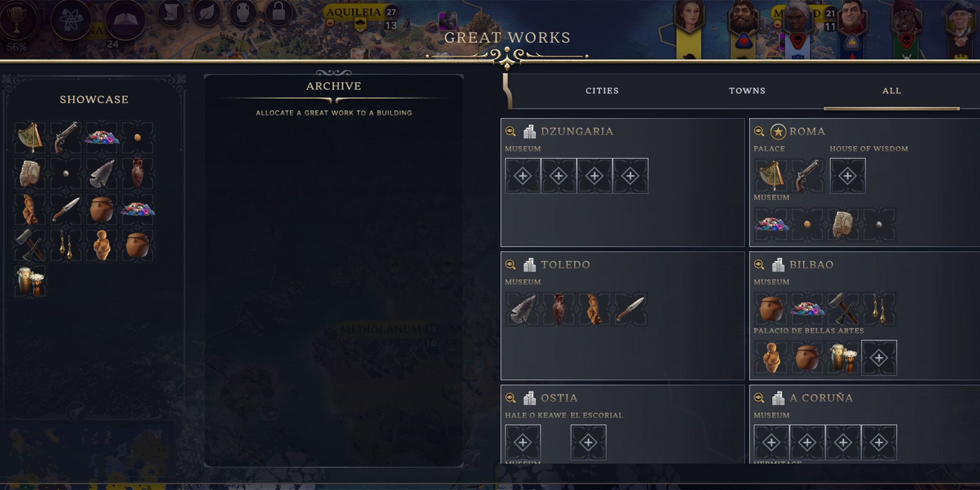Pick the bongo drums great work in Showcase

tap(30, 281)
